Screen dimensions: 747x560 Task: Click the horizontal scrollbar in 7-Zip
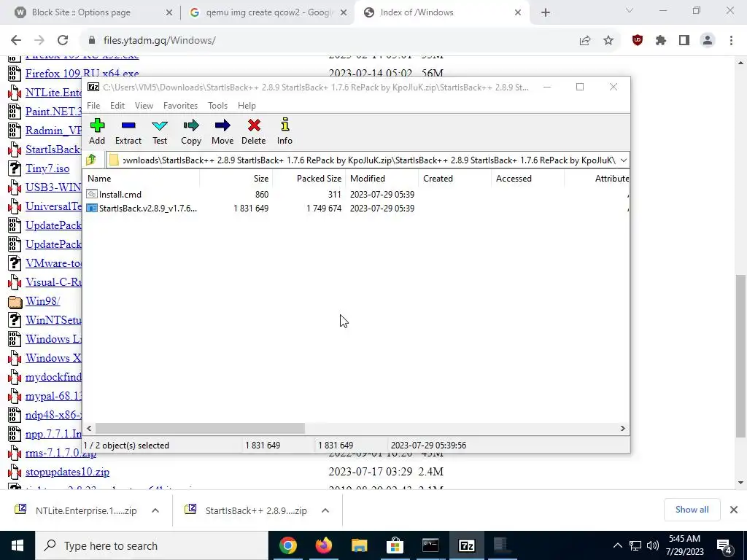point(200,429)
